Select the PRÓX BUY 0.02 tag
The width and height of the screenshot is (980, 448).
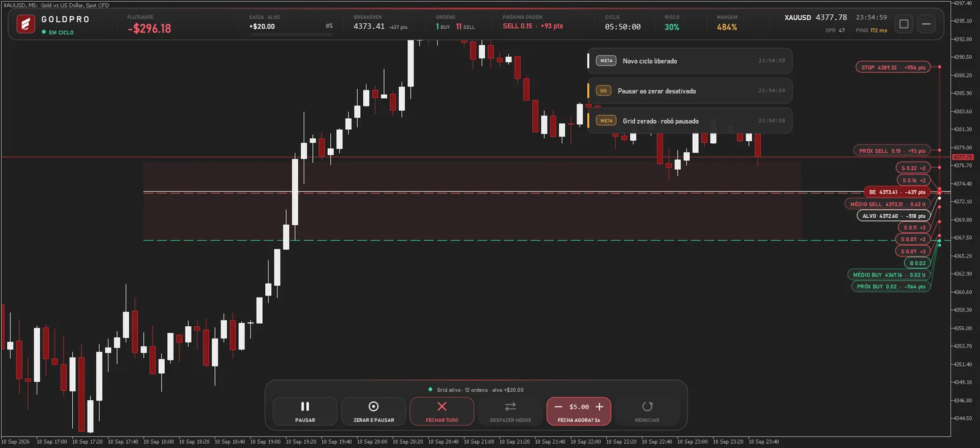(891, 286)
